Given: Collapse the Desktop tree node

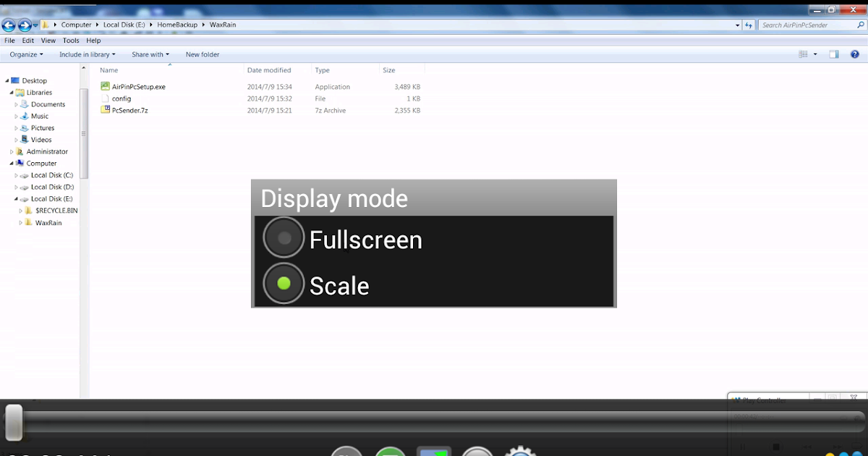Looking at the screenshot, I should pos(7,80).
